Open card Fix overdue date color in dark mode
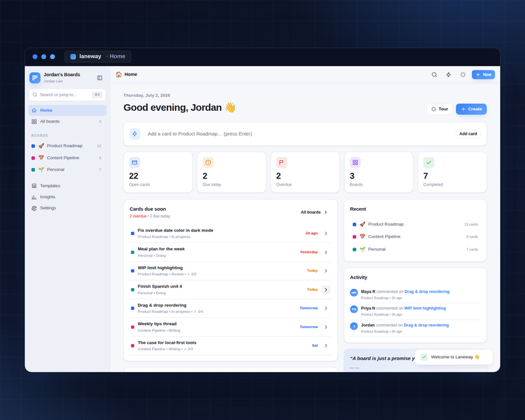 175,230
